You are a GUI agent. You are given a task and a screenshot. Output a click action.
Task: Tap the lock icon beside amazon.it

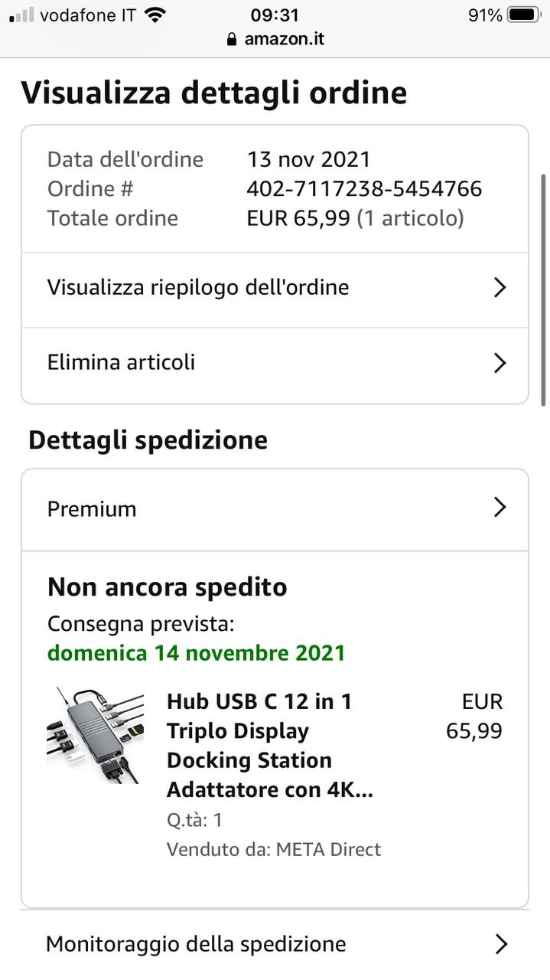233,39
